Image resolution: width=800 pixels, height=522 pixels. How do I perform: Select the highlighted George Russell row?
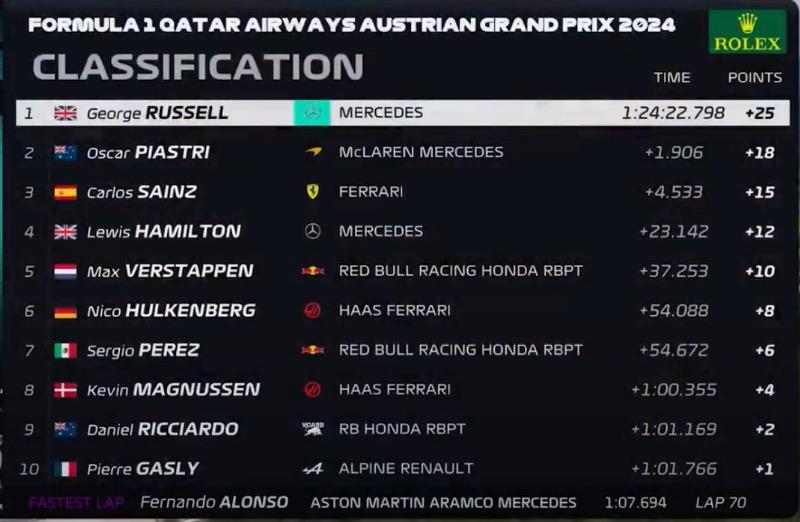(403, 113)
